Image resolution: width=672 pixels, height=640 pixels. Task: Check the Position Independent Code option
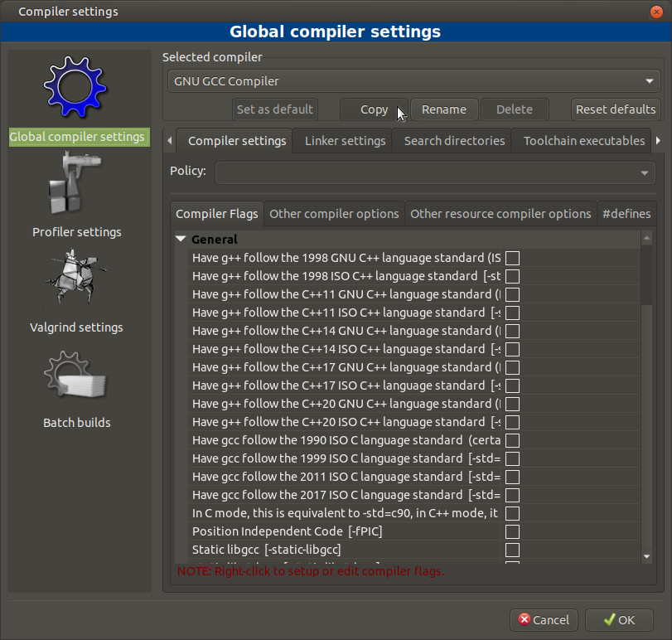pyautogui.click(x=512, y=531)
